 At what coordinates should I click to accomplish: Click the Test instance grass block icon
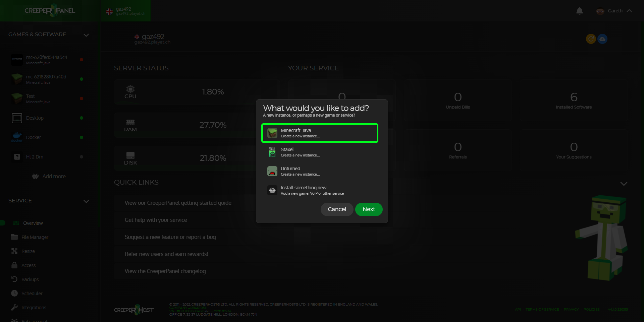click(x=17, y=99)
